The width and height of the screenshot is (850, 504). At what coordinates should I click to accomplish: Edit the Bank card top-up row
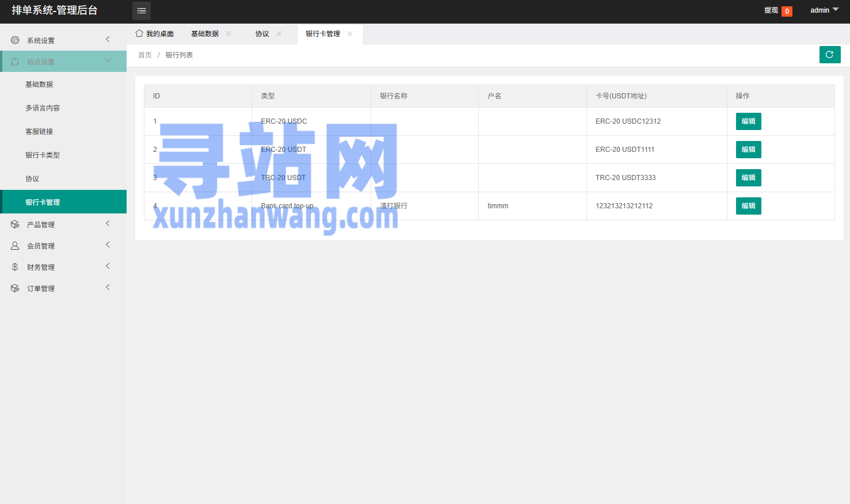tap(748, 206)
